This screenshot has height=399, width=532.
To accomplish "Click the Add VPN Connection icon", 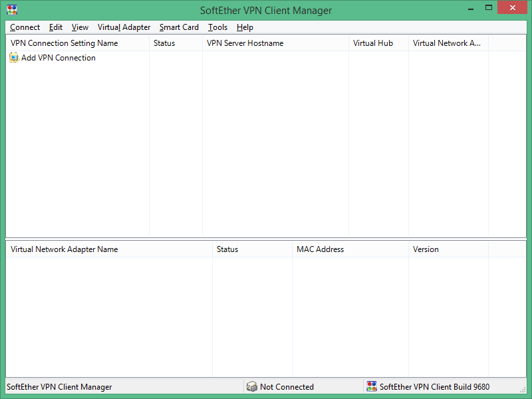I will tap(14, 58).
